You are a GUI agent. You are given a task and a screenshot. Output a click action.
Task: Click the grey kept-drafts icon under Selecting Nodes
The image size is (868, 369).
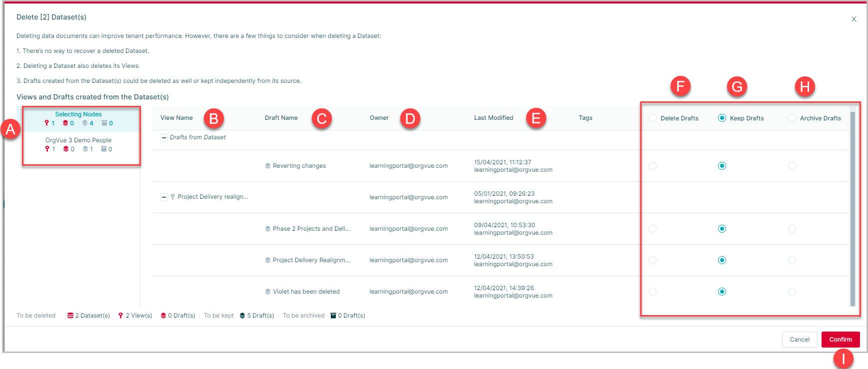coord(85,123)
